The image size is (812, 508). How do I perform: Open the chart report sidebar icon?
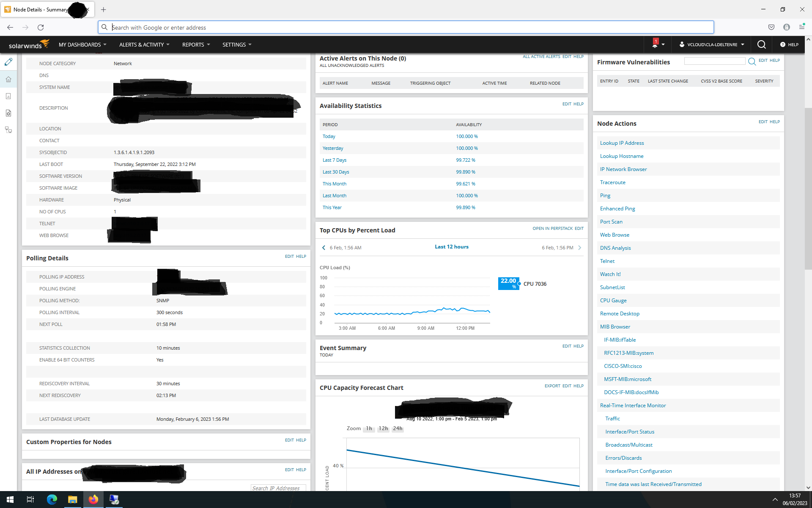(x=8, y=96)
